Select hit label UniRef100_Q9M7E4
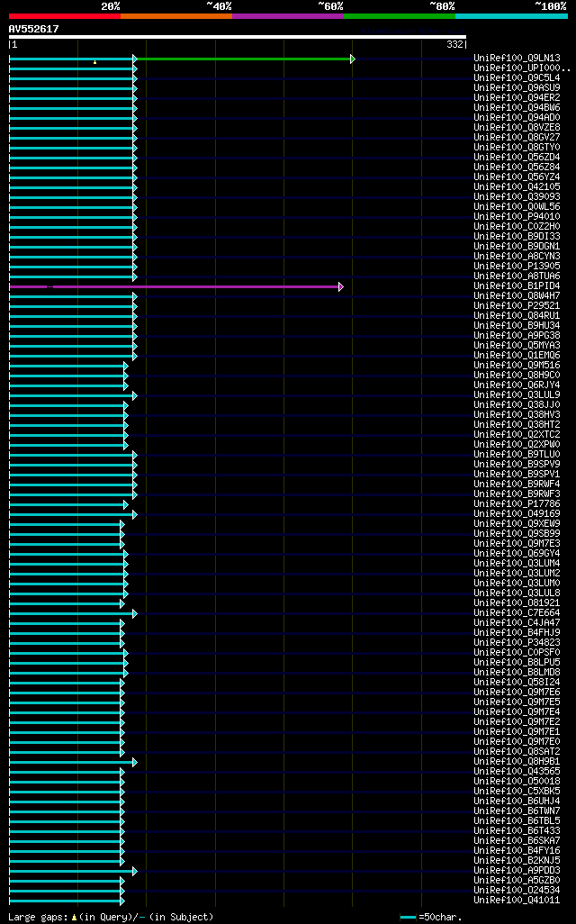576x924 pixels. (x=517, y=711)
